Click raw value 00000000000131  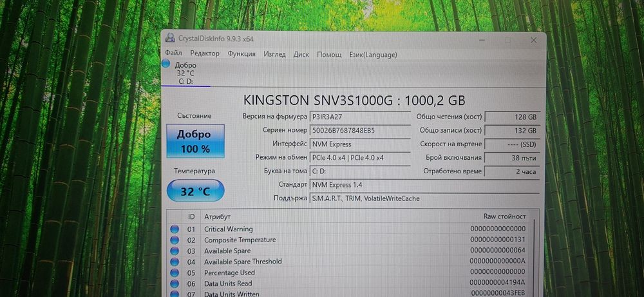498,240
